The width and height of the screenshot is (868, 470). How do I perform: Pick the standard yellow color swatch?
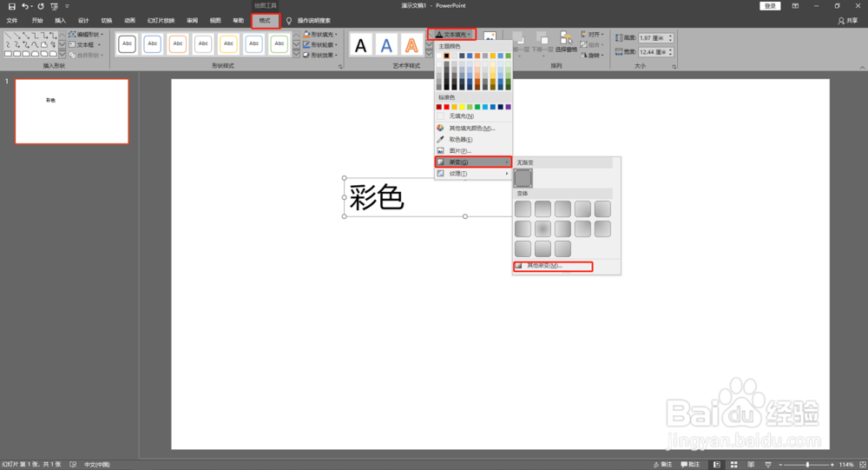coord(463,107)
